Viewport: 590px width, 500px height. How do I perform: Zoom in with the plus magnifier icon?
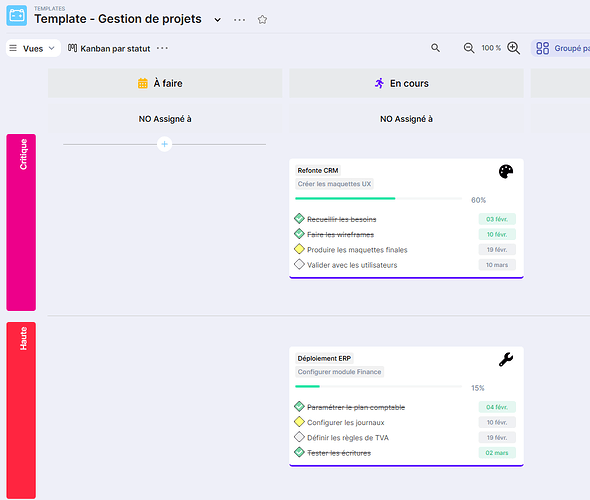tap(514, 48)
